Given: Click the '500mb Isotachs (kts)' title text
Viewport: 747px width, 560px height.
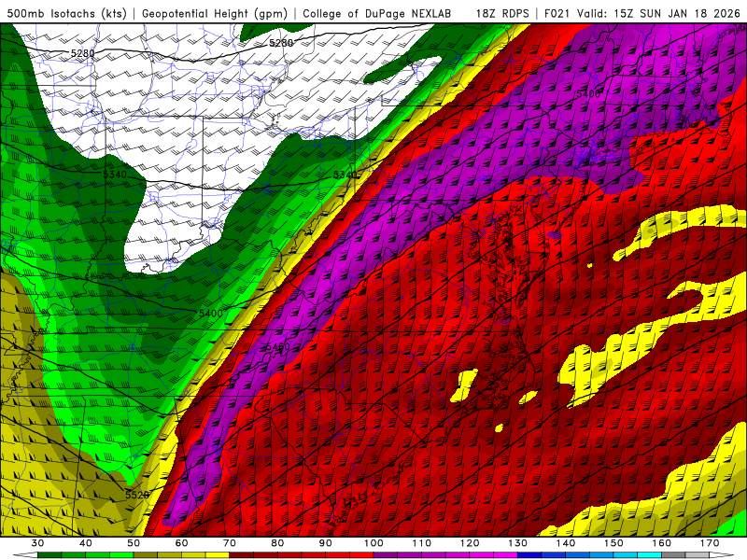Looking at the screenshot, I should click(66, 13).
